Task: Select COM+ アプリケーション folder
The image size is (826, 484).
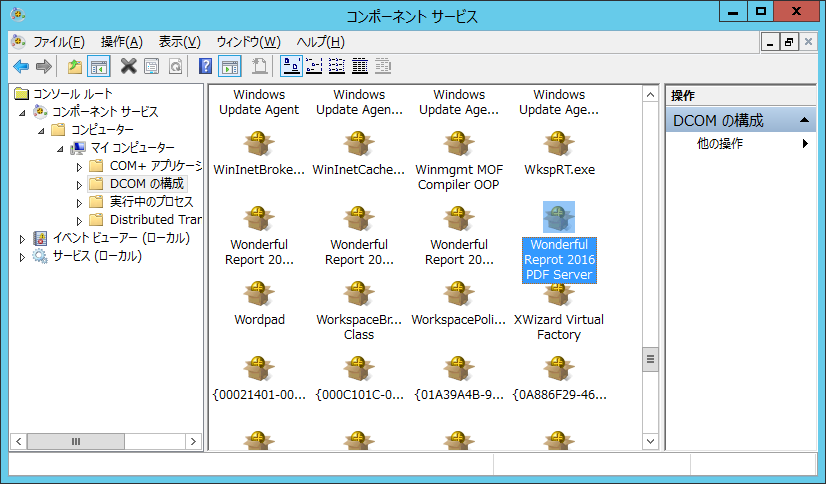Action: pos(155,165)
